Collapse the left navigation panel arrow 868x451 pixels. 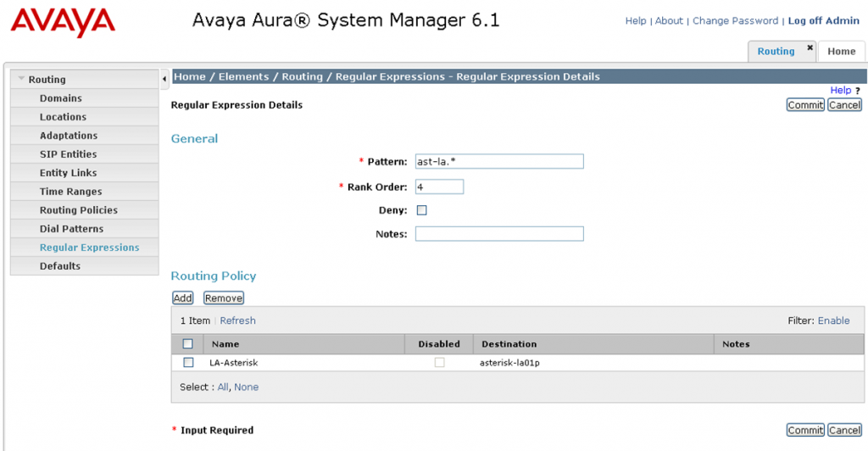click(164, 79)
